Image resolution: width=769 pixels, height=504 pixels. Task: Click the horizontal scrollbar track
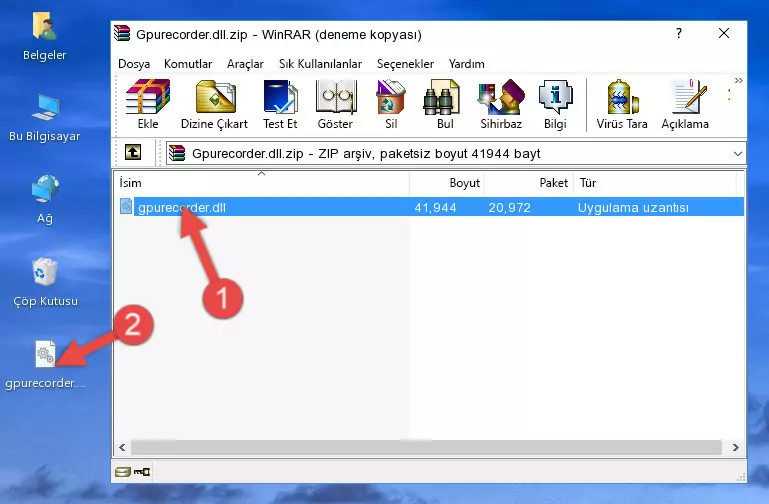click(x=426, y=447)
